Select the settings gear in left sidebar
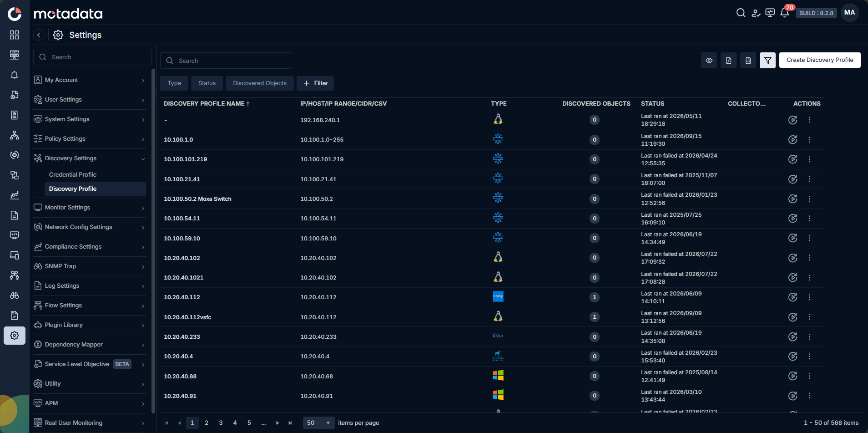868x433 pixels. tap(15, 336)
